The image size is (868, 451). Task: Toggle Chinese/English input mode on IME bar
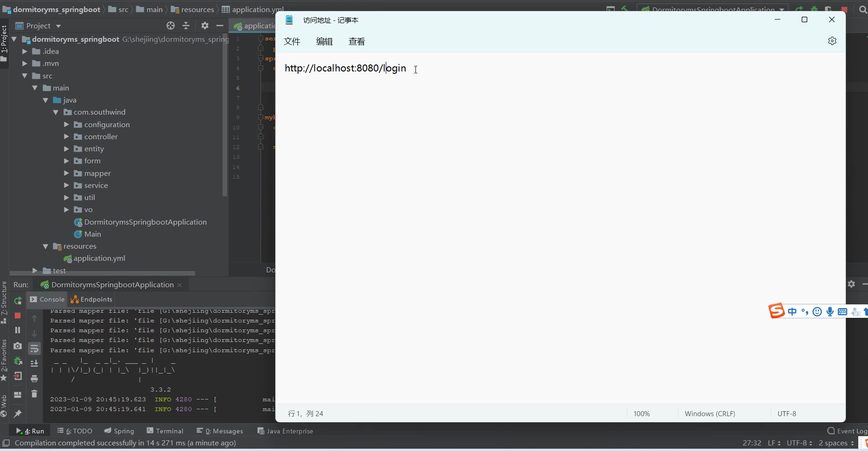pos(792,312)
